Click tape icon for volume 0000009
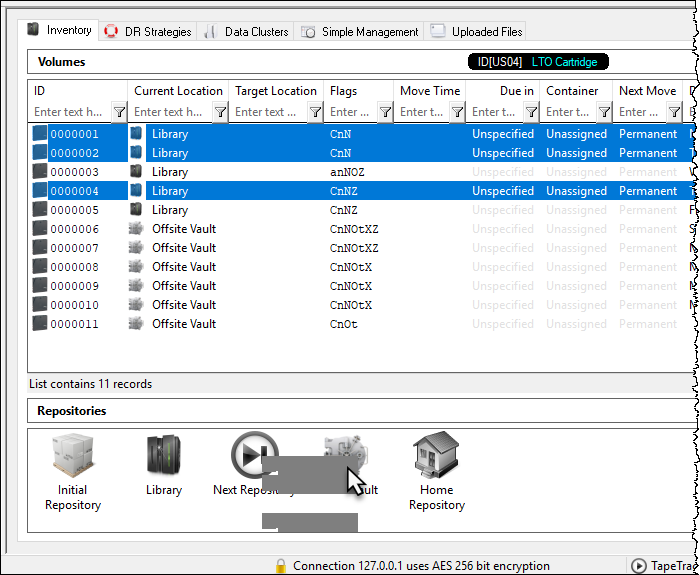 point(40,285)
